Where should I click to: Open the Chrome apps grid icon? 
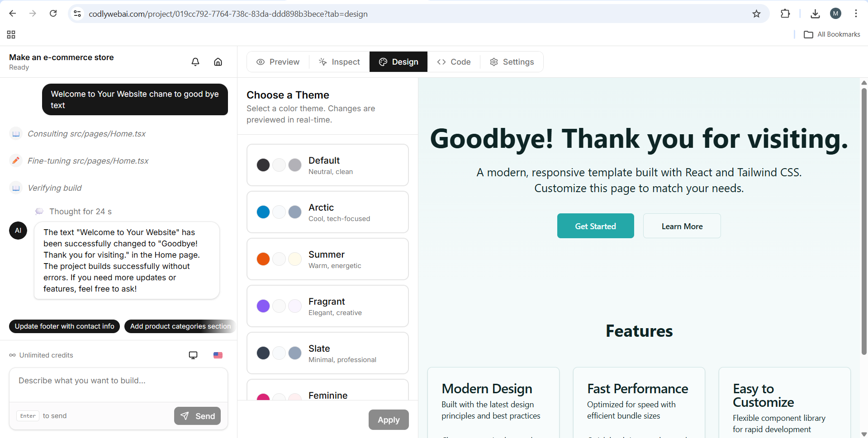(x=11, y=35)
